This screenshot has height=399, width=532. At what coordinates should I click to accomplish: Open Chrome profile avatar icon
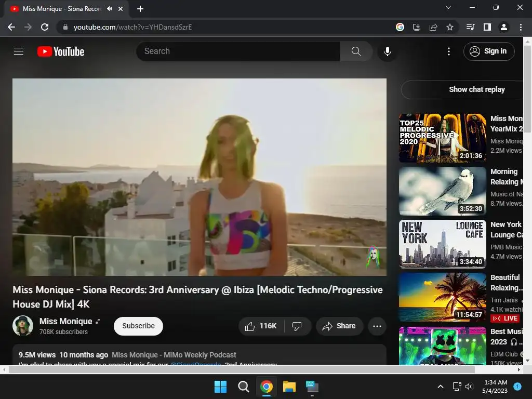pyautogui.click(x=504, y=27)
